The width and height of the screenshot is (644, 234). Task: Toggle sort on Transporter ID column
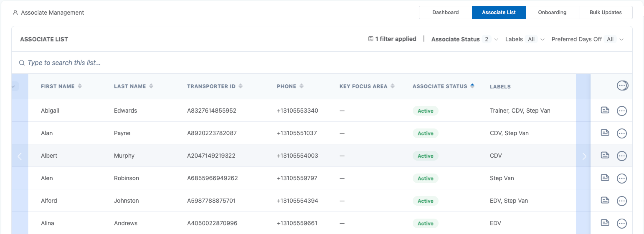coord(241,86)
